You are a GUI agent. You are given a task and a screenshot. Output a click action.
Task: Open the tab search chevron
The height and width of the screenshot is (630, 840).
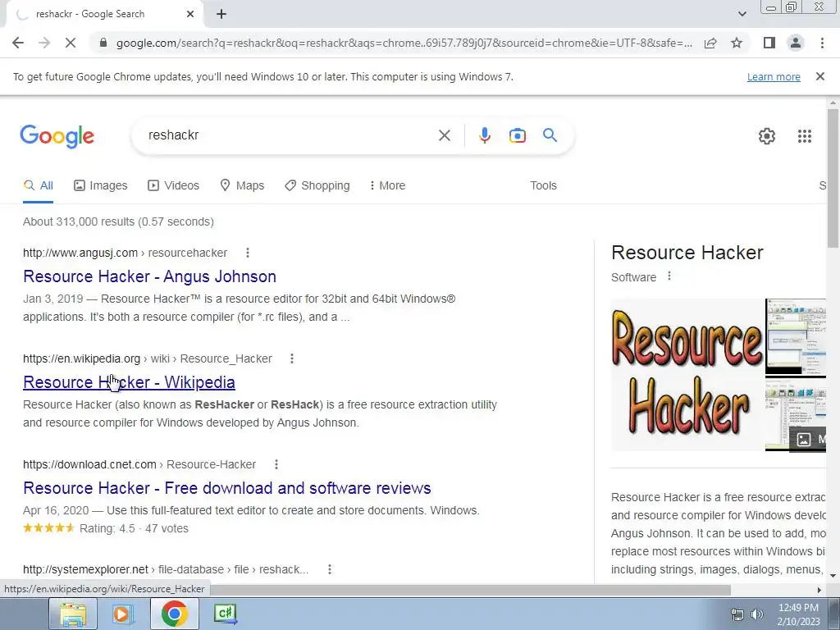[x=742, y=14]
